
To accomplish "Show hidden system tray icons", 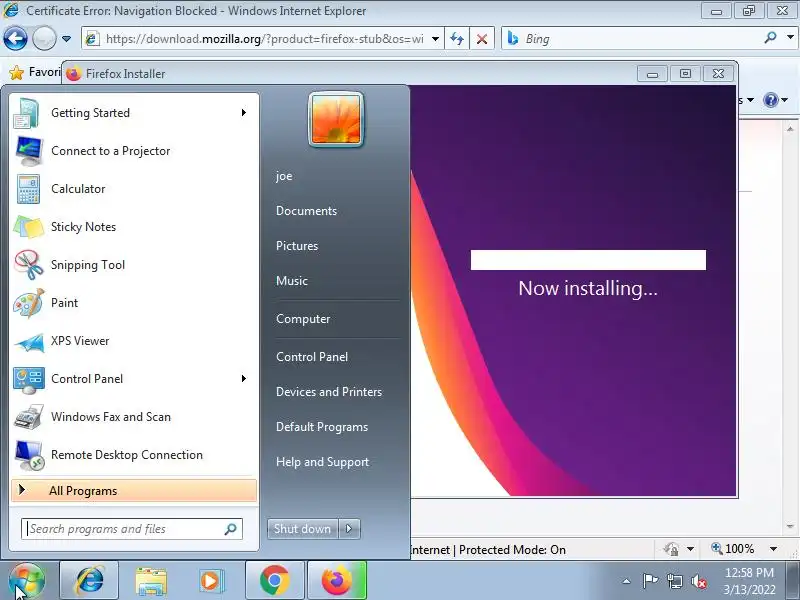I will coord(626,581).
